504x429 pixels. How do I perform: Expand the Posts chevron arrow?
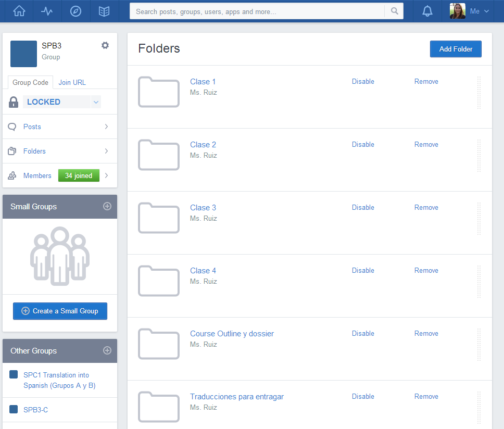106,127
